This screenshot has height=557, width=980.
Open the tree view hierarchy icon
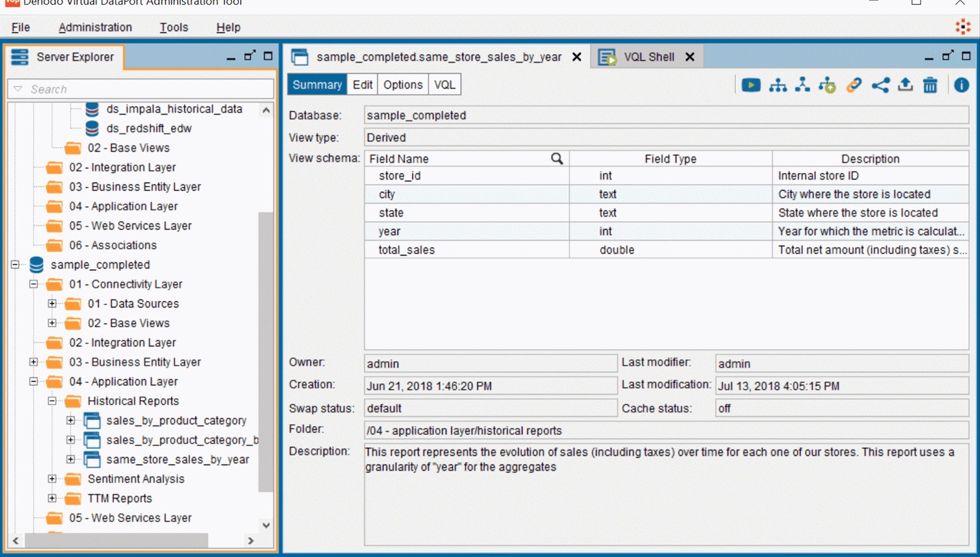pyautogui.click(x=778, y=85)
